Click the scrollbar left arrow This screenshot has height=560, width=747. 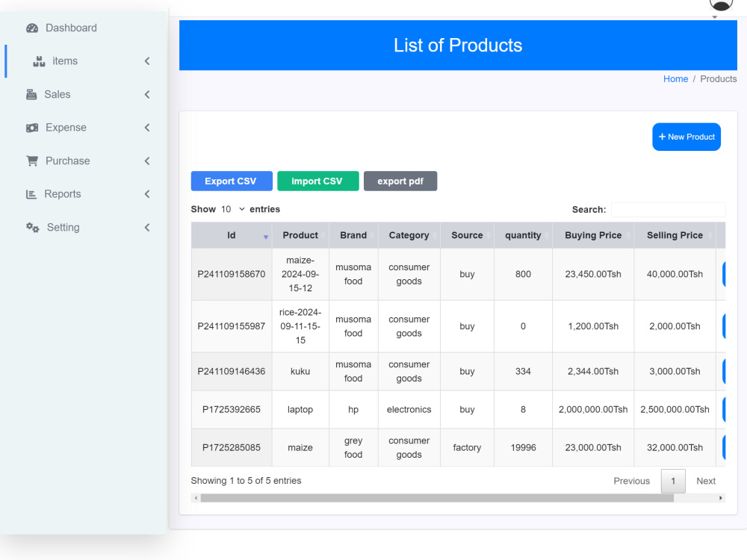(x=196, y=498)
